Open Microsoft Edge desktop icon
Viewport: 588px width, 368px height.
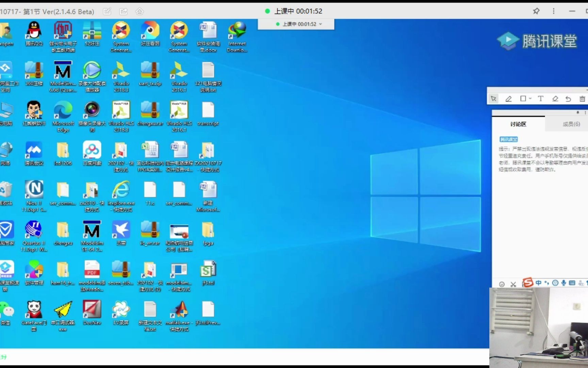point(63,117)
